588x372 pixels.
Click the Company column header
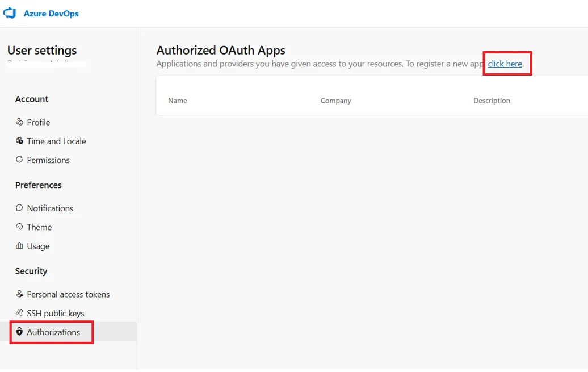tap(336, 101)
